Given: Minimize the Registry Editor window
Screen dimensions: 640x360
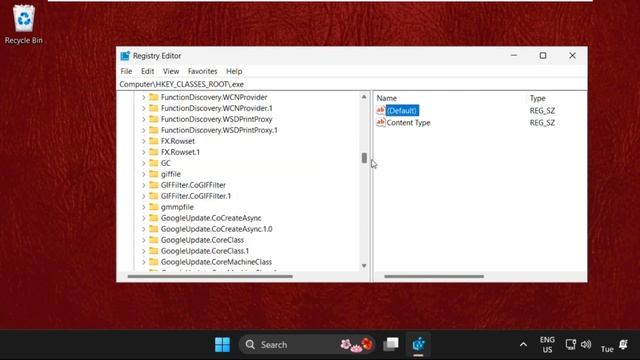Looking at the screenshot, I should pos(514,56).
